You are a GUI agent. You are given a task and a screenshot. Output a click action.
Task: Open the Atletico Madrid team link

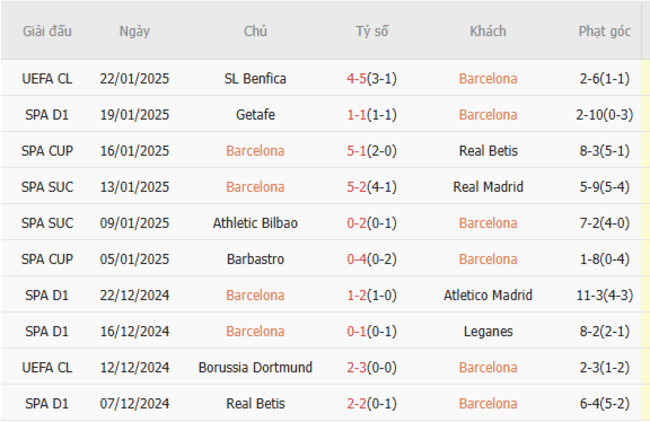488,295
